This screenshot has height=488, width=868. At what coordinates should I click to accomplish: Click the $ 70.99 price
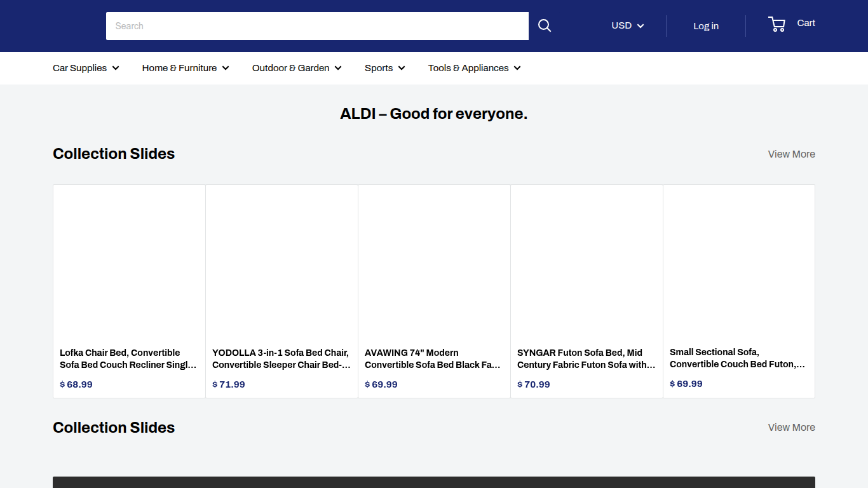(534, 384)
